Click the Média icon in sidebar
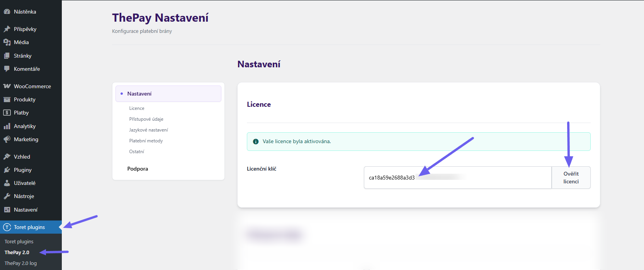The image size is (644, 270). tap(7, 42)
